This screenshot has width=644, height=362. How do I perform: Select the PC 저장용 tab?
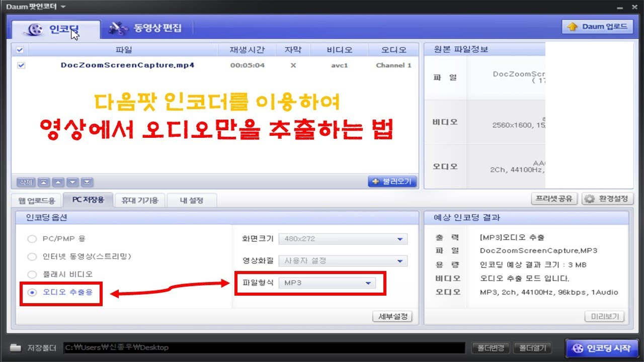[x=88, y=200]
